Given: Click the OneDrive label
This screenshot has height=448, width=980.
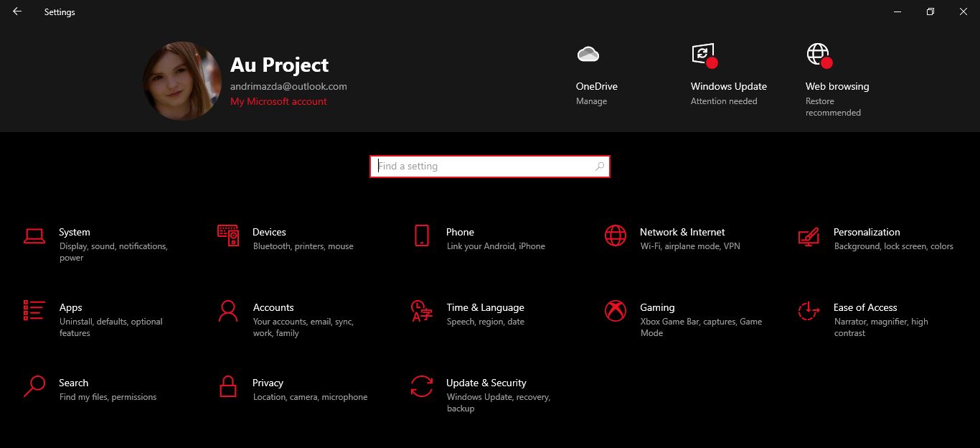Looking at the screenshot, I should tap(597, 86).
